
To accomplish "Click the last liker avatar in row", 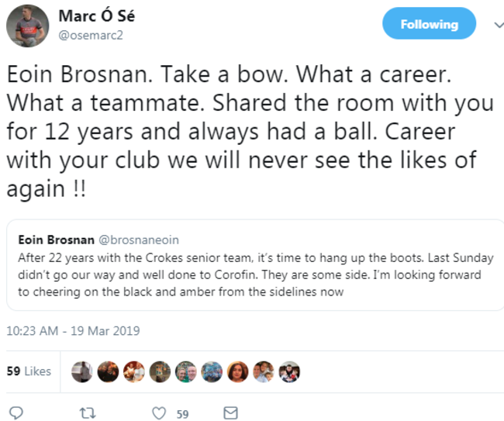I will point(289,372).
